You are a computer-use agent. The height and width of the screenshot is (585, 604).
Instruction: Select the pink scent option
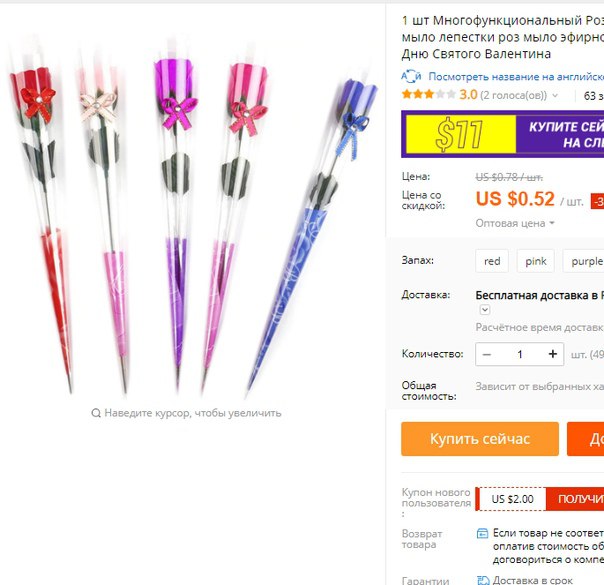pyautogui.click(x=536, y=261)
